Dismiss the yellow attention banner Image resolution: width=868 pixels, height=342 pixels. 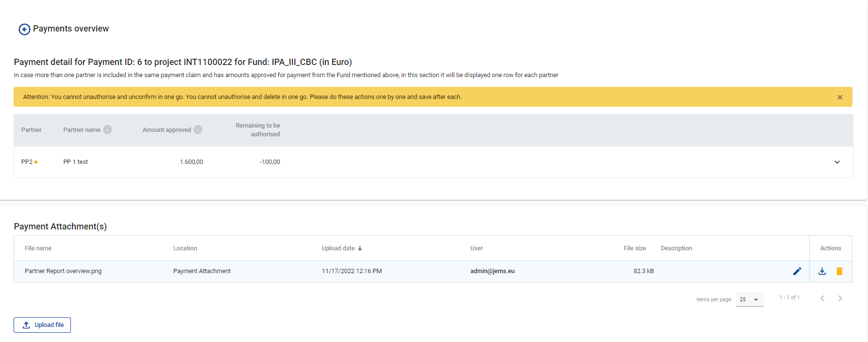coord(840,98)
